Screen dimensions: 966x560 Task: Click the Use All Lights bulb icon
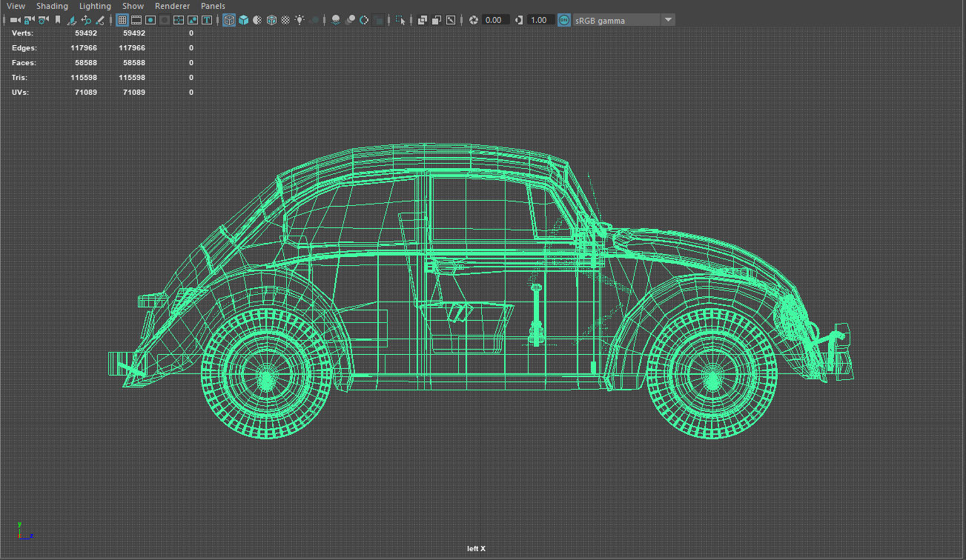(300, 20)
